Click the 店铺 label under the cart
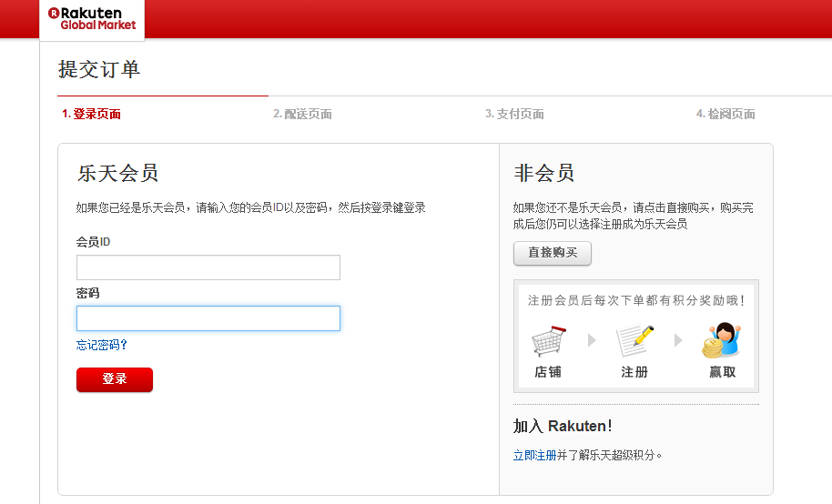 tap(548, 372)
